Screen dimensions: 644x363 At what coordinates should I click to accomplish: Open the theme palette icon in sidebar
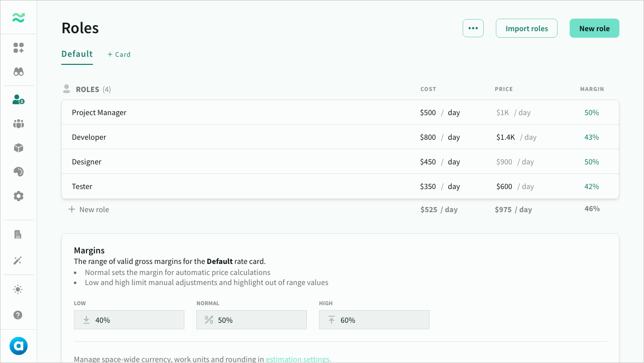click(x=18, y=171)
